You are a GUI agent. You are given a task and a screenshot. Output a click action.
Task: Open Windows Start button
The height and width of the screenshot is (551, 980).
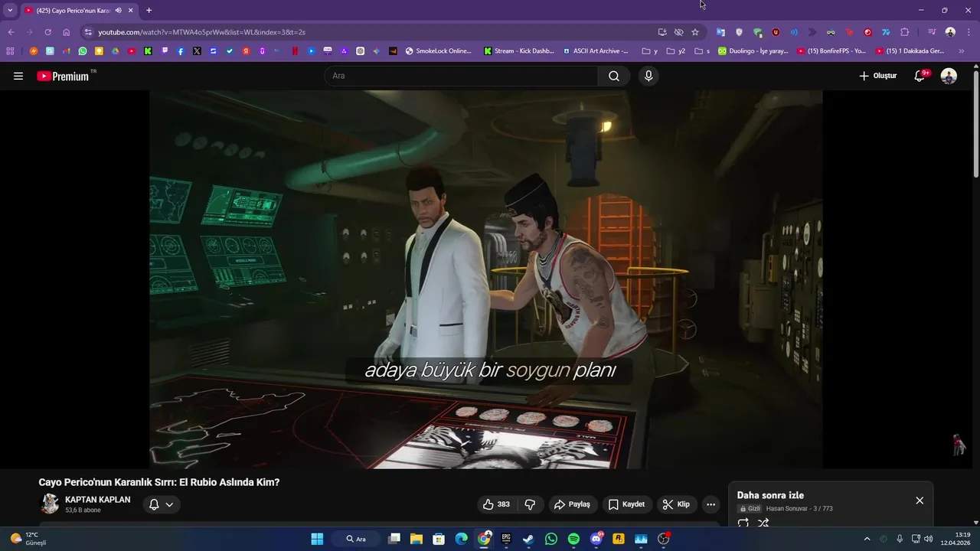coord(317,539)
